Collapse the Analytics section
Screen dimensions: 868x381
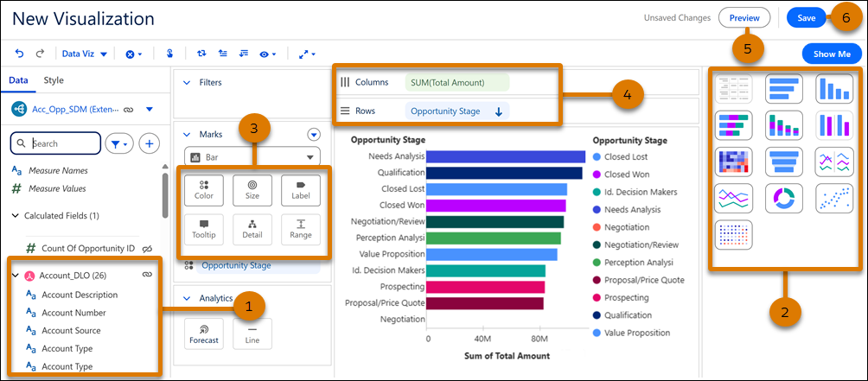pos(187,299)
